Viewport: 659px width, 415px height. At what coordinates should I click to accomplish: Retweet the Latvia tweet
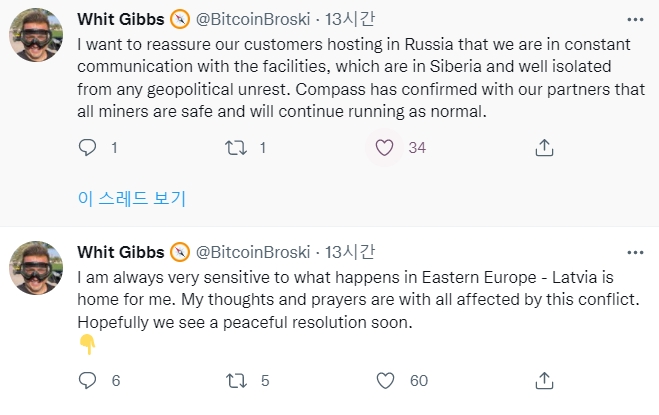234,380
